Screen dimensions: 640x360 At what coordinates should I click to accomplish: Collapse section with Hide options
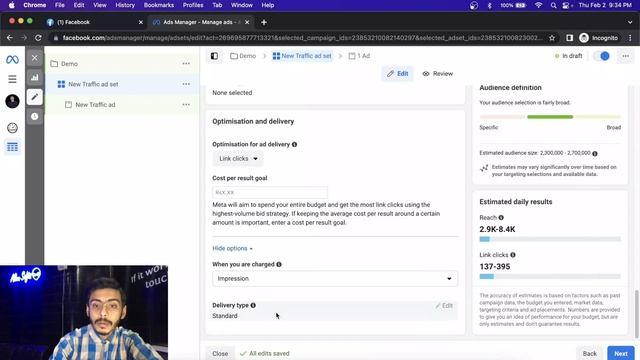(232, 249)
